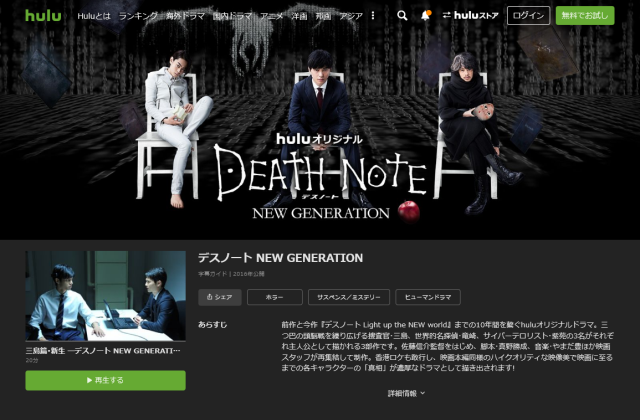Play the episode with 再生する
640x420 pixels.
click(x=105, y=380)
